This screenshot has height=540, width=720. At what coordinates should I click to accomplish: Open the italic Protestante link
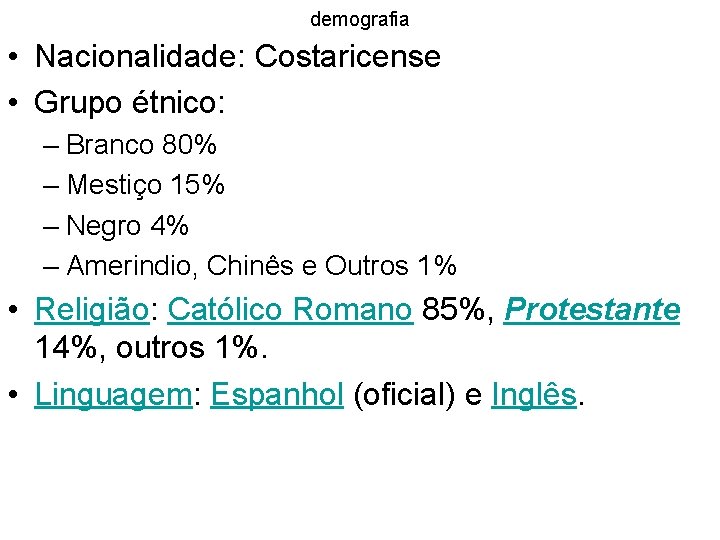592,309
